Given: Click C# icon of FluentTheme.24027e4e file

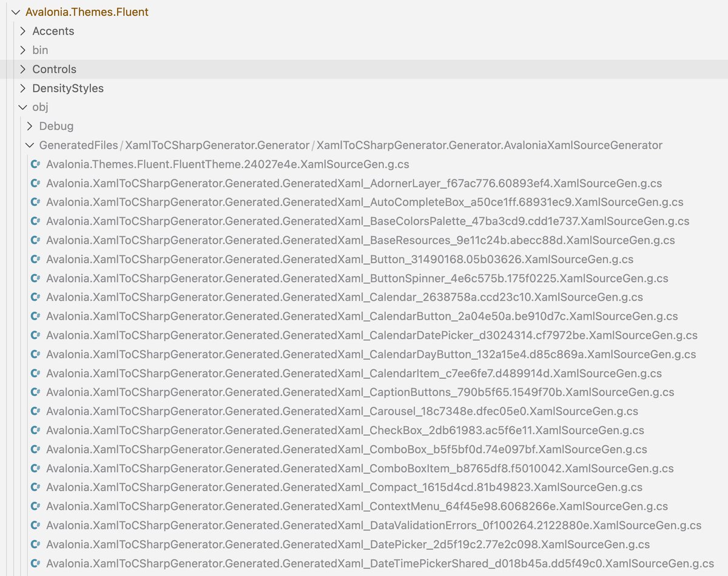Looking at the screenshot, I should (36, 164).
